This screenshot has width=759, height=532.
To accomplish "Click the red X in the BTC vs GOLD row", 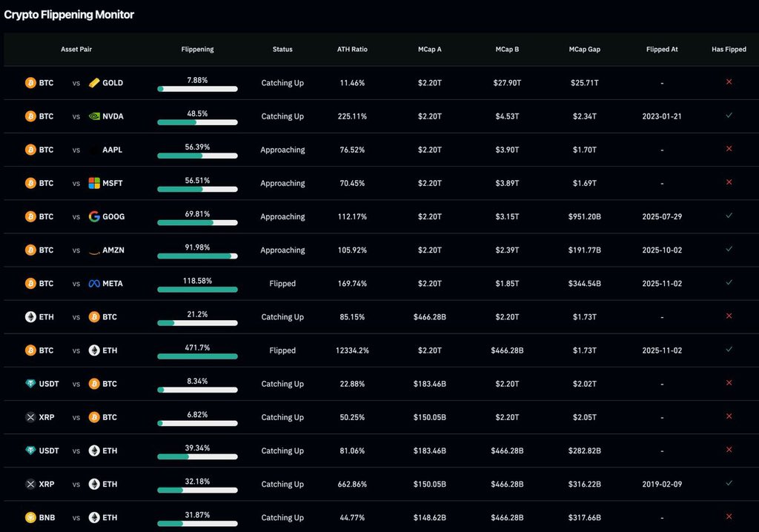I will 729,83.
